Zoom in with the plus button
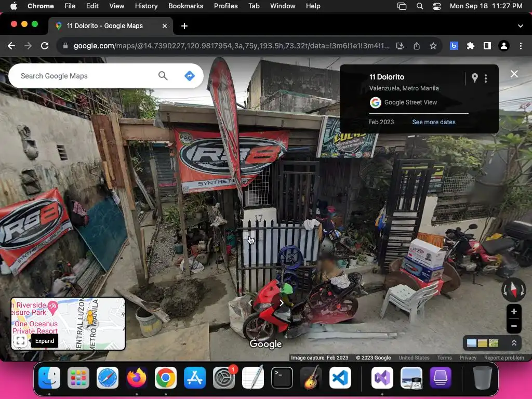This screenshot has height=399, width=532. point(514,312)
